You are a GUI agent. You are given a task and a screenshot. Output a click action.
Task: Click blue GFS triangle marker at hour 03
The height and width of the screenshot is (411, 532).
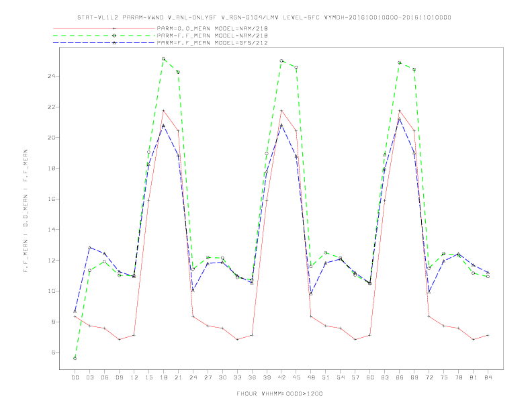[x=89, y=248]
